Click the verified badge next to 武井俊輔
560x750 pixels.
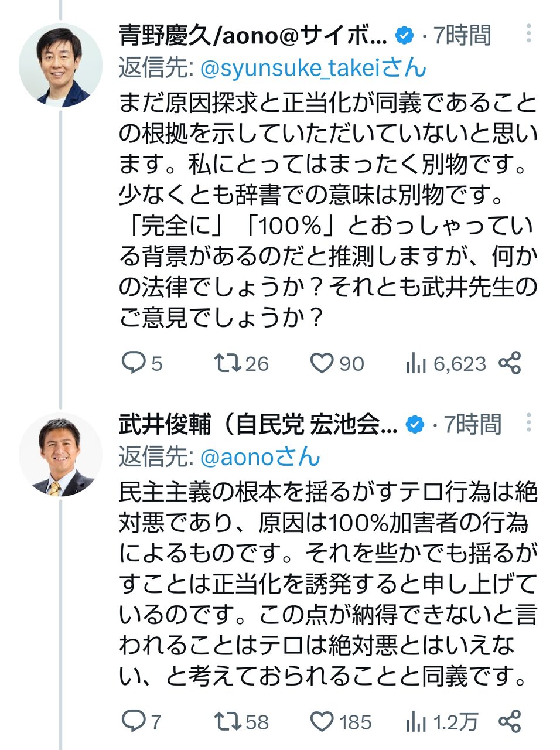[x=415, y=425]
